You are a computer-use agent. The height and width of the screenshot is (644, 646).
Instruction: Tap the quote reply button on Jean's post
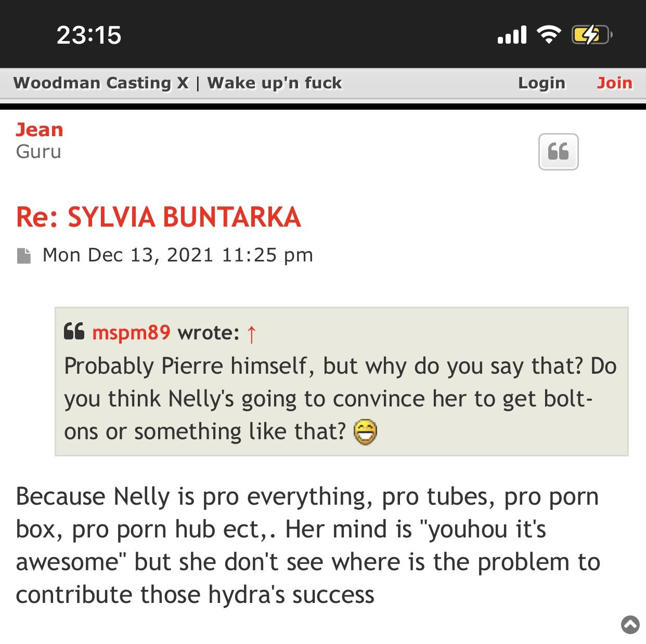coord(558,152)
